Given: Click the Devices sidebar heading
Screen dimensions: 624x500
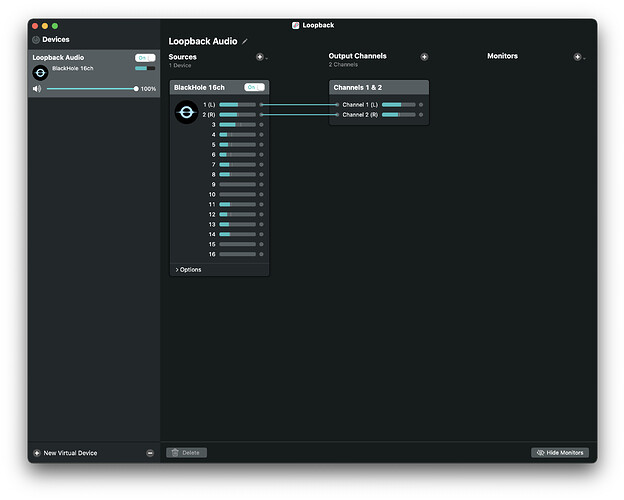Looking at the screenshot, I should [x=56, y=39].
